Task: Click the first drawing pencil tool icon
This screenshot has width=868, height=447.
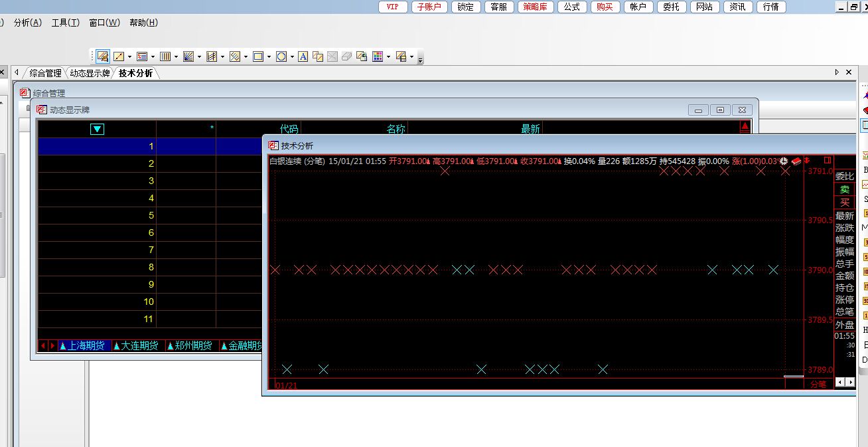Action: coord(102,57)
